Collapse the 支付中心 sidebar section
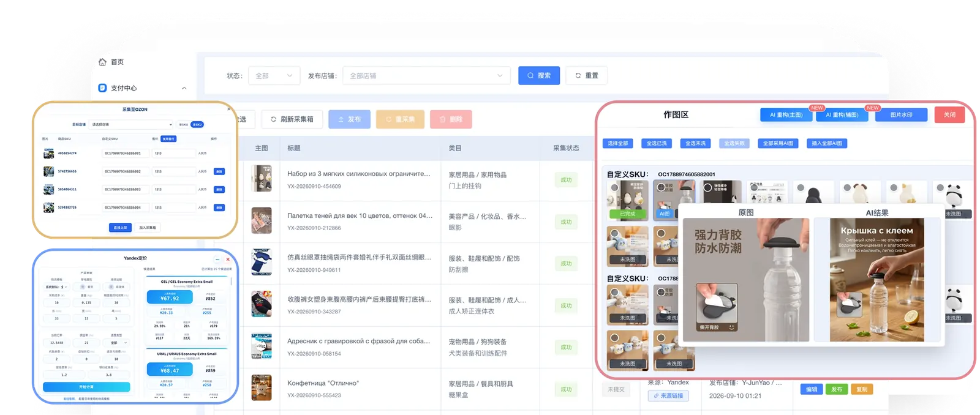Screen dimensions: 980x415 (x=184, y=88)
